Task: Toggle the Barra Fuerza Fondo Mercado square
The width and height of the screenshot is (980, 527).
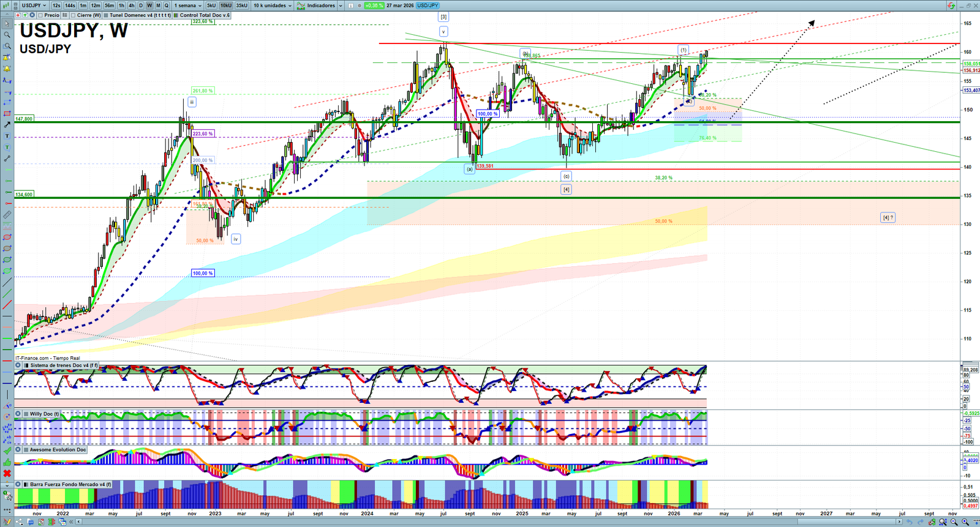Action: point(26,484)
